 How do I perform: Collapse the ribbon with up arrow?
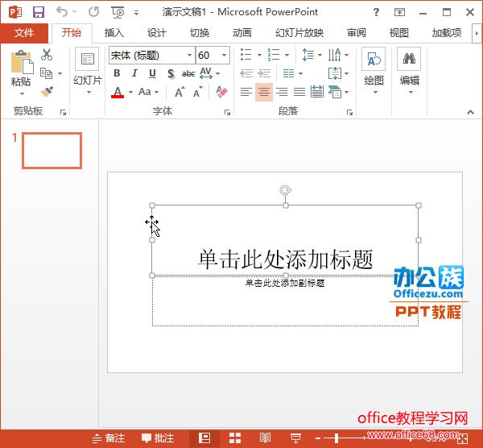pos(470,112)
